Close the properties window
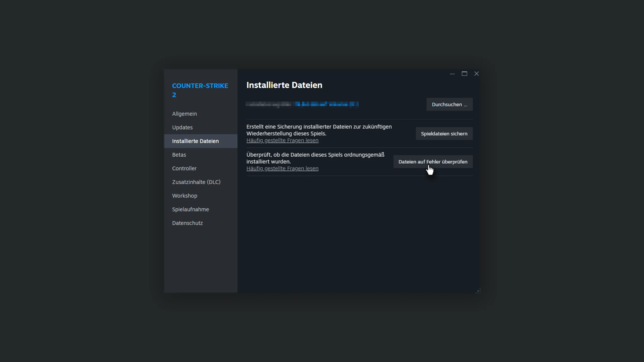The height and width of the screenshot is (362, 644). click(476, 74)
